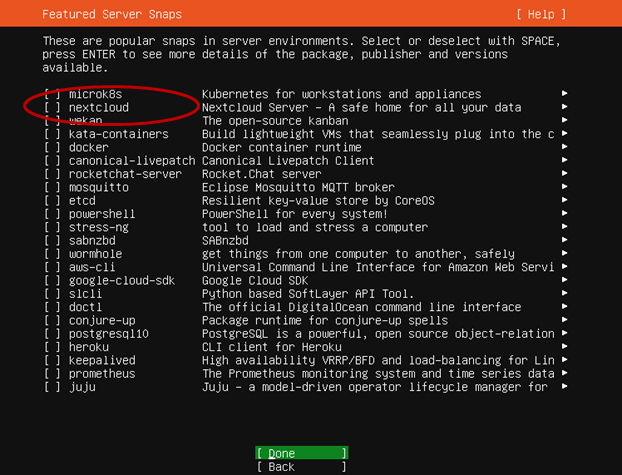Expand google-cloud-sdk row arrow
This screenshot has height=475, width=622.
tap(564, 280)
